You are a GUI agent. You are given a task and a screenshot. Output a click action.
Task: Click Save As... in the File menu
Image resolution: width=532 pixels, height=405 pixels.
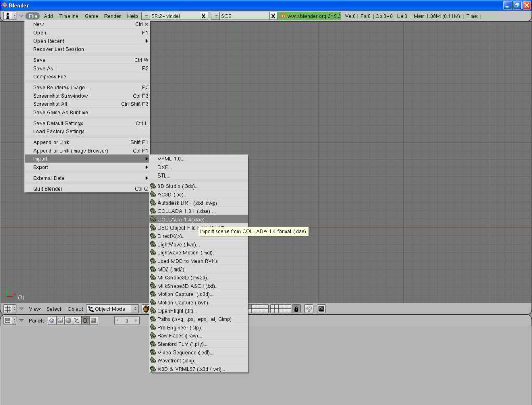point(45,69)
